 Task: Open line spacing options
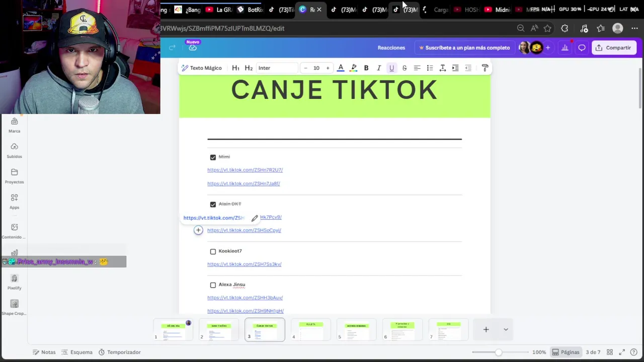pos(443,68)
